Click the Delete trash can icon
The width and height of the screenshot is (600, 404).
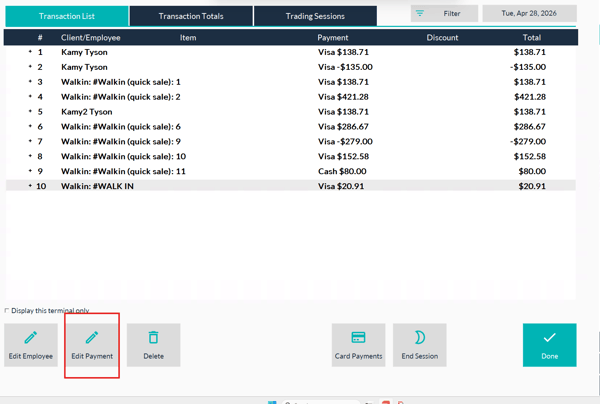[x=153, y=337]
